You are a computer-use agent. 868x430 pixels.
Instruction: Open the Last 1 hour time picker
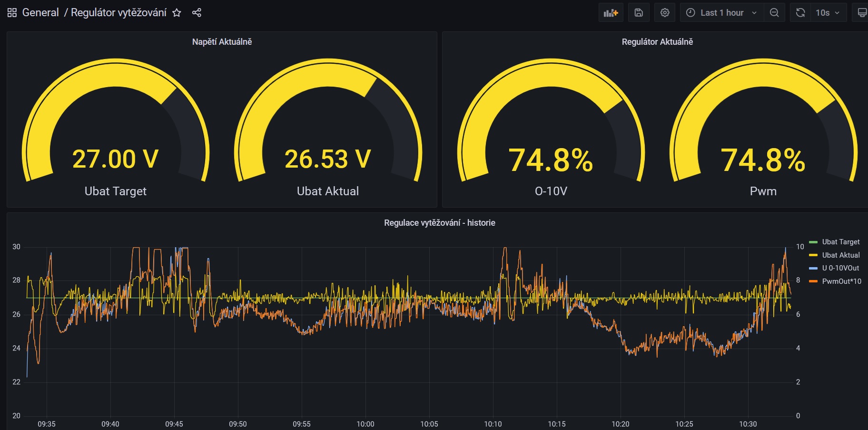(722, 13)
